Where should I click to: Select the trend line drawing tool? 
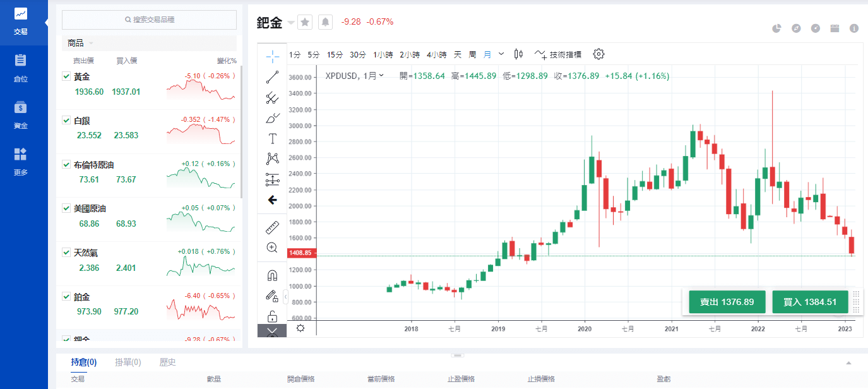point(272,77)
